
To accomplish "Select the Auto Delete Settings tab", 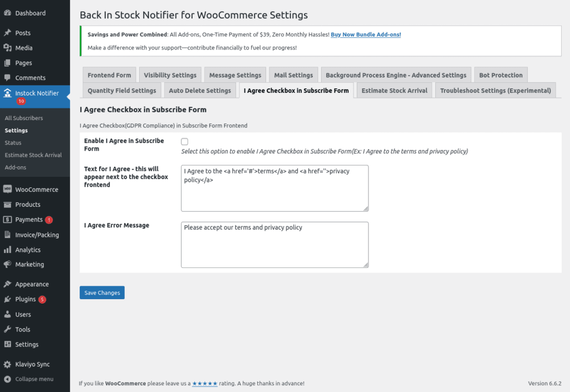I will tap(200, 91).
